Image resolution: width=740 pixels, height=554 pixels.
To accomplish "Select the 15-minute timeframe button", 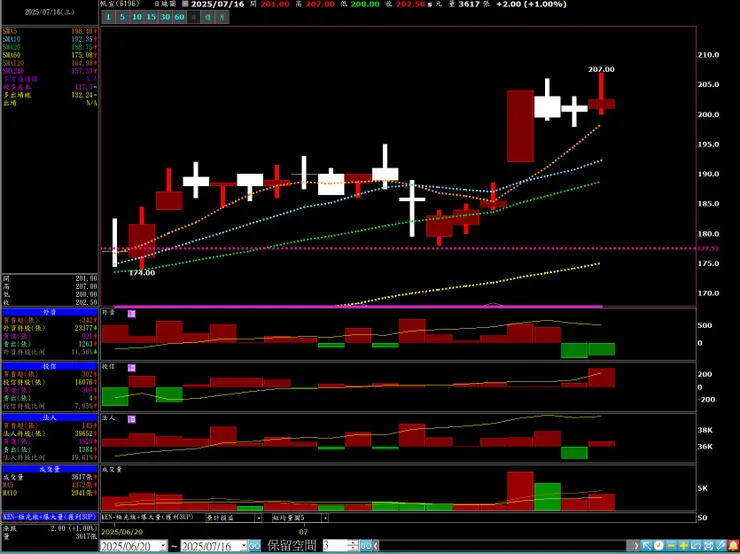I will (151, 17).
